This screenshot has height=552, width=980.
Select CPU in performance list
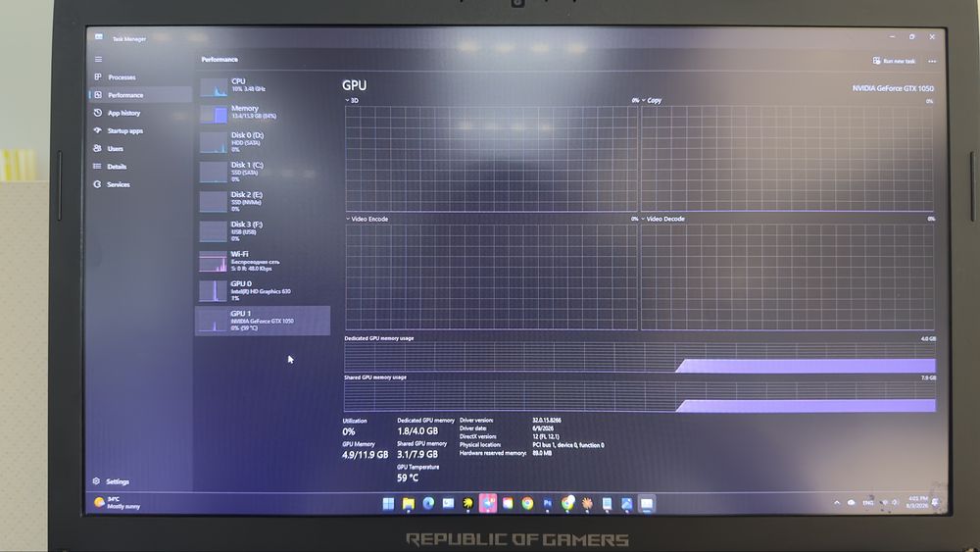(x=263, y=85)
